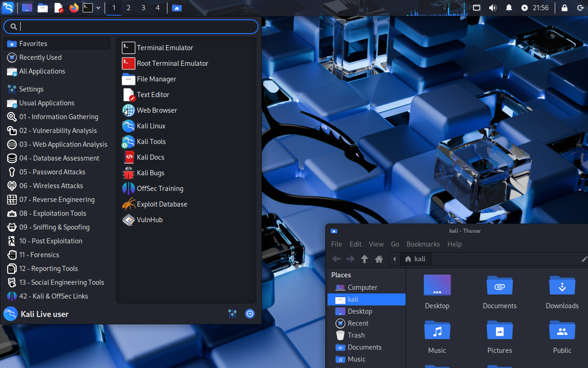Select 10 - Post Exploitation category
This screenshot has height=368, width=588.
click(x=57, y=241)
